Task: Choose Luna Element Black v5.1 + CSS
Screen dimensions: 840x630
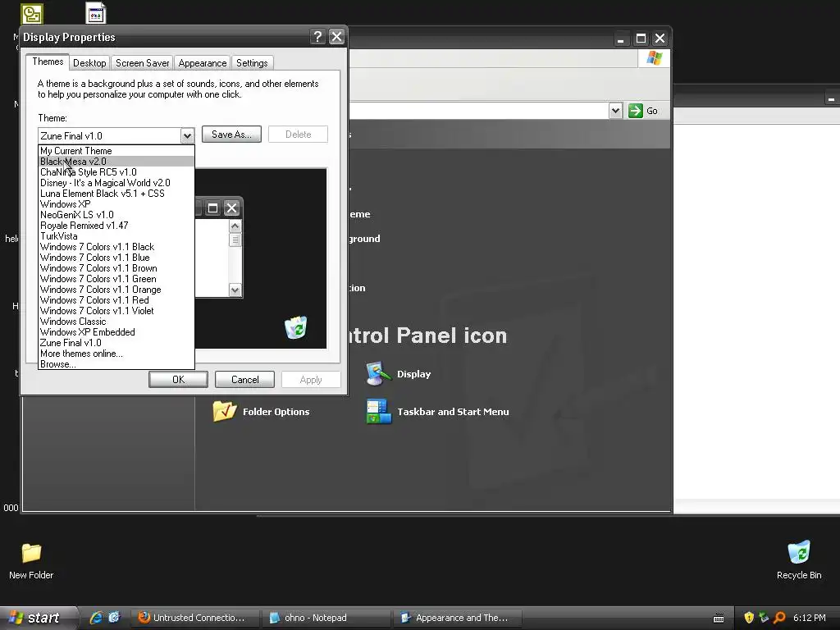Action: (116, 194)
